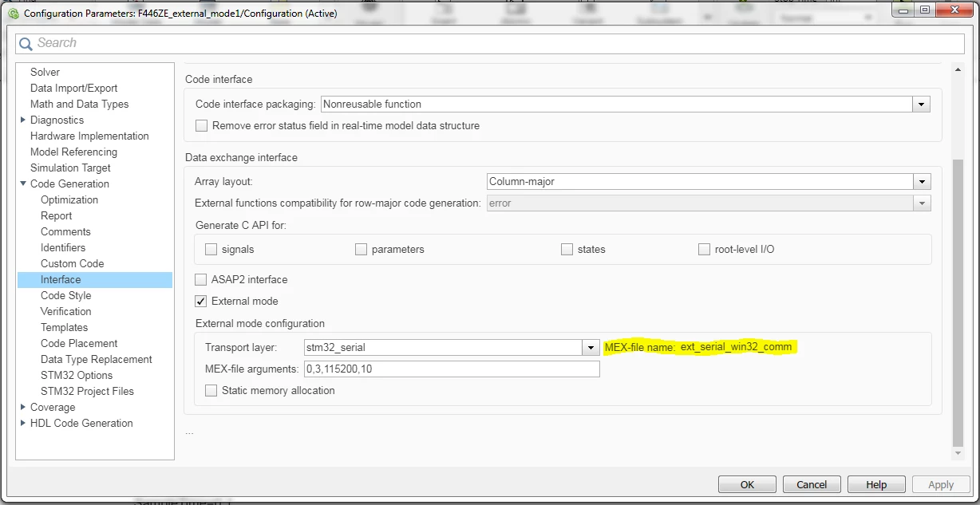
Task: Toggle Static memory allocation checkbox
Action: [x=211, y=390]
